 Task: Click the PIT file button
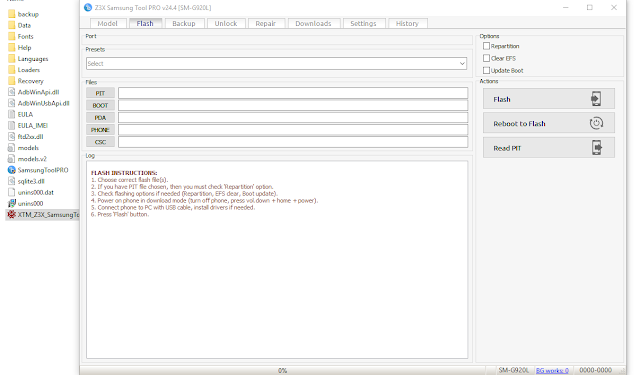point(100,93)
